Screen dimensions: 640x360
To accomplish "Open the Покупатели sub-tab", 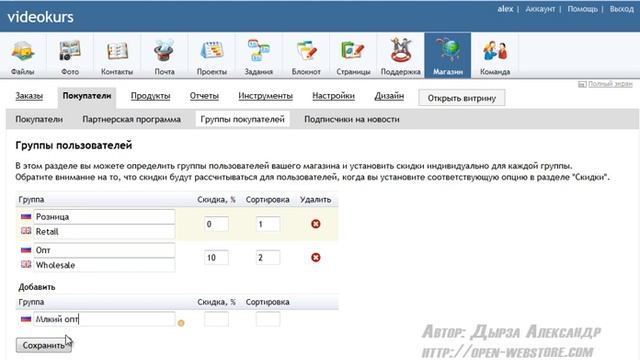I will [39, 120].
